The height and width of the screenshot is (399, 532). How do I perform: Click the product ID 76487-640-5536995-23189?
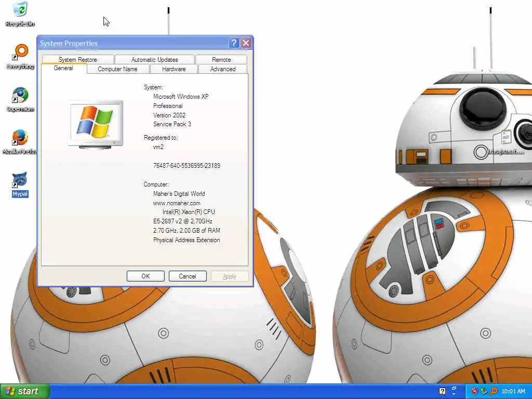(x=187, y=166)
